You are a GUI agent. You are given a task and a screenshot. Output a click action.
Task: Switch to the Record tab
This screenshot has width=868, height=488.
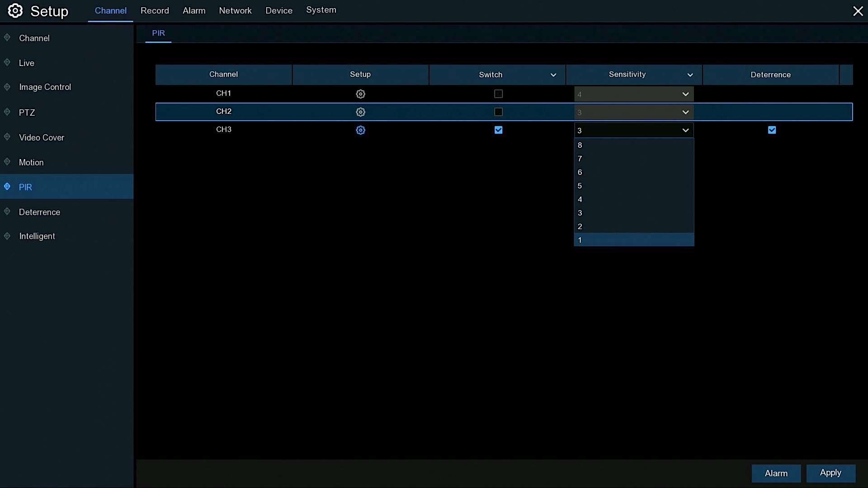pyautogui.click(x=155, y=10)
